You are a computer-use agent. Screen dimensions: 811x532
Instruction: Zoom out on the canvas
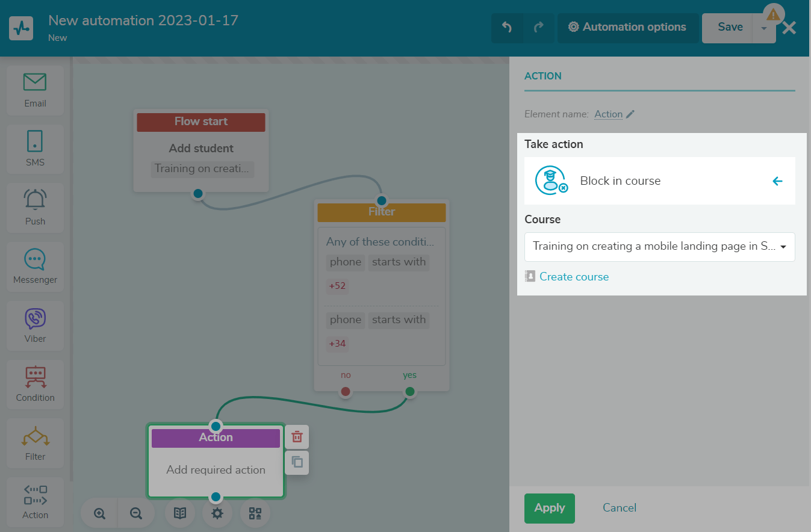pyautogui.click(x=136, y=513)
